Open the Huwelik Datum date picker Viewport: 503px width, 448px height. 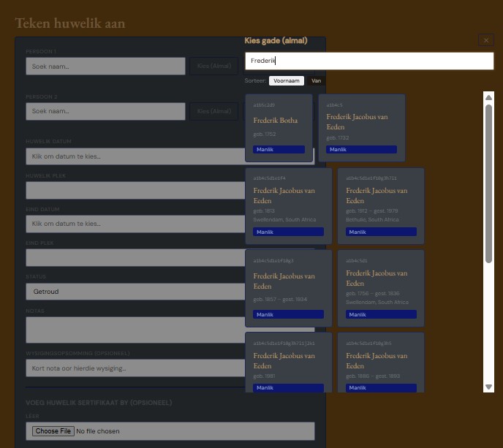pos(135,156)
